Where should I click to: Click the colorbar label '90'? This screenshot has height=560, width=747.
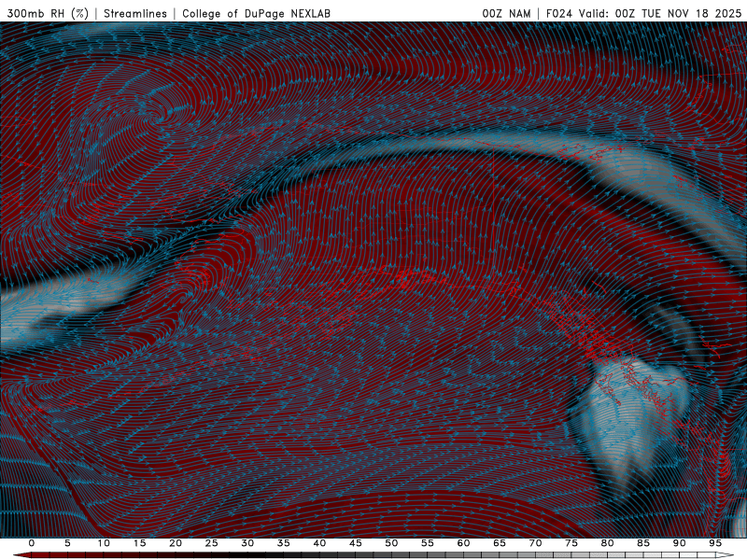[x=679, y=543]
